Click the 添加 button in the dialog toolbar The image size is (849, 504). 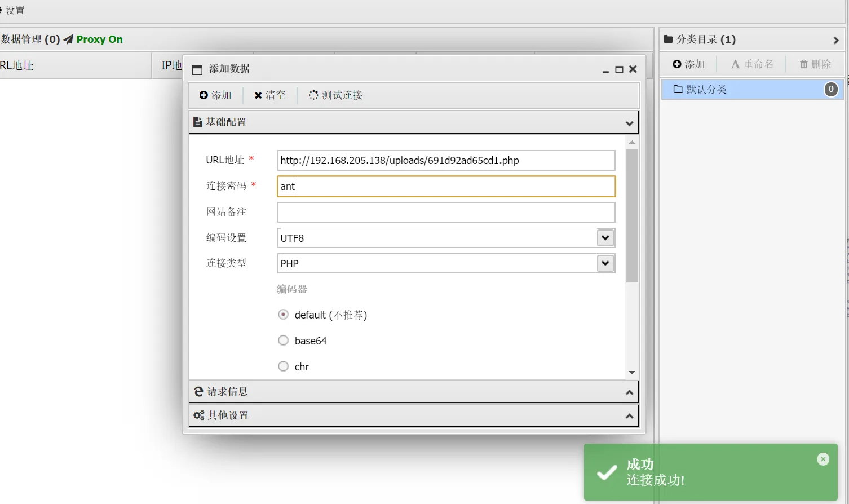pyautogui.click(x=215, y=95)
